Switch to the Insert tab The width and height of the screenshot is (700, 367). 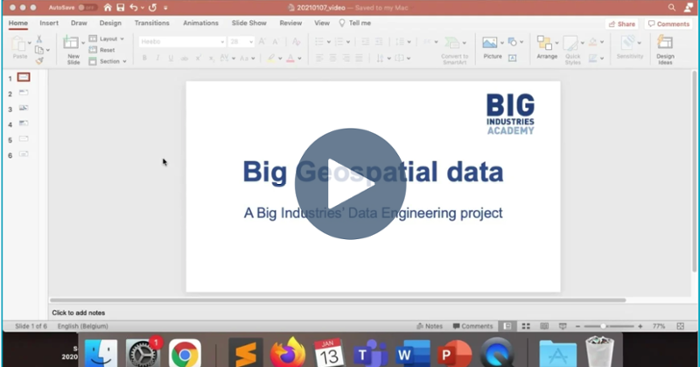(x=49, y=23)
